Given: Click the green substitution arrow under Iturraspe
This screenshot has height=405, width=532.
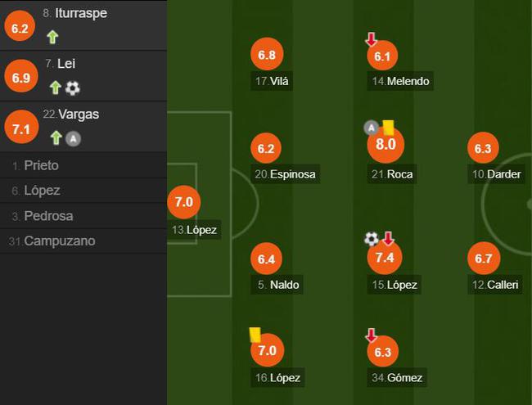Looking at the screenshot, I should (x=53, y=37).
